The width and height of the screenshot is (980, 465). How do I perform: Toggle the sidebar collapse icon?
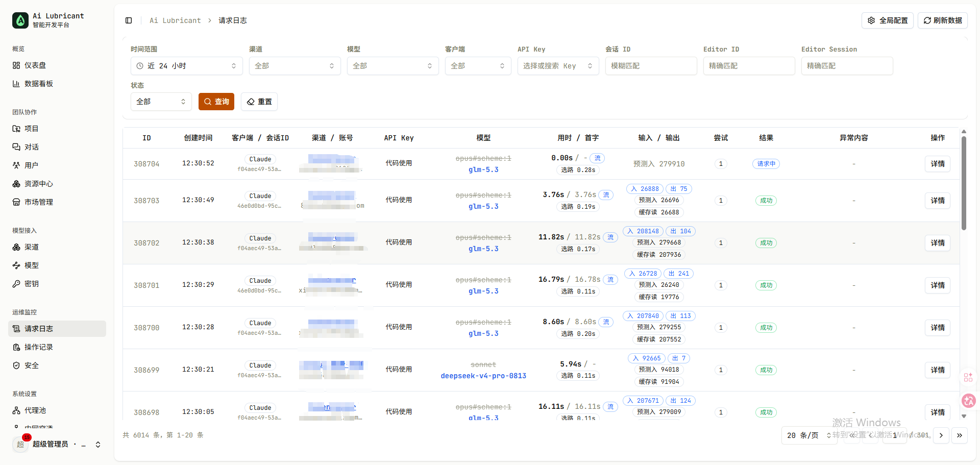click(x=129, y=20)
